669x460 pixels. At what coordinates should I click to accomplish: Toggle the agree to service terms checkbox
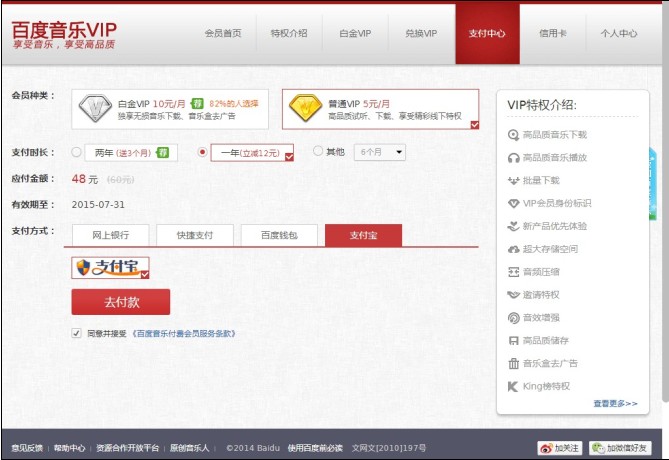coord(76,333)
